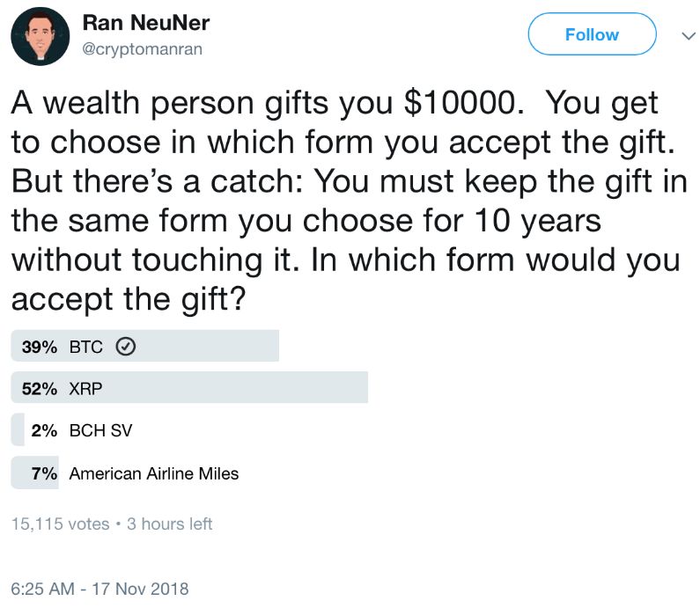The image size is (700, 608).
Task: Click the 15,115 votes count
Action: pos(60,524)
